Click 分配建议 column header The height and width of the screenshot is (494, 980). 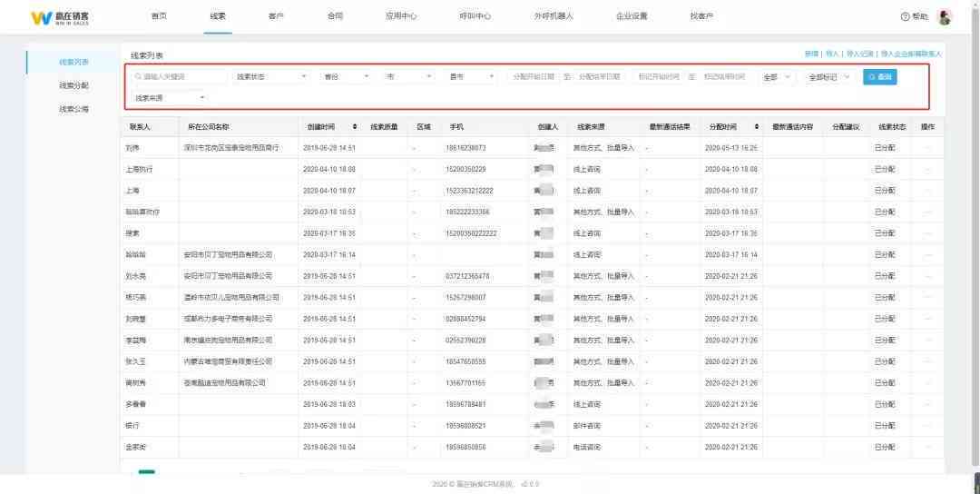(846, 127)
